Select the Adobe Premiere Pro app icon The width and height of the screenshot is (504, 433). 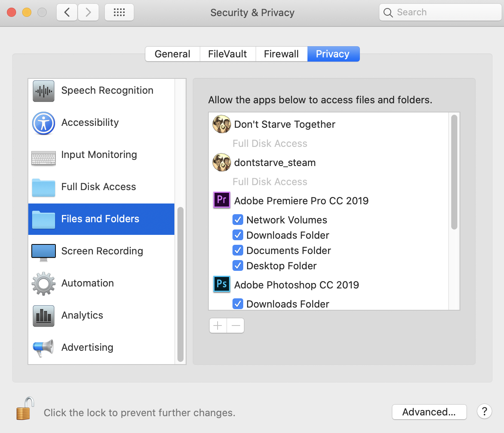click(221, 200)
